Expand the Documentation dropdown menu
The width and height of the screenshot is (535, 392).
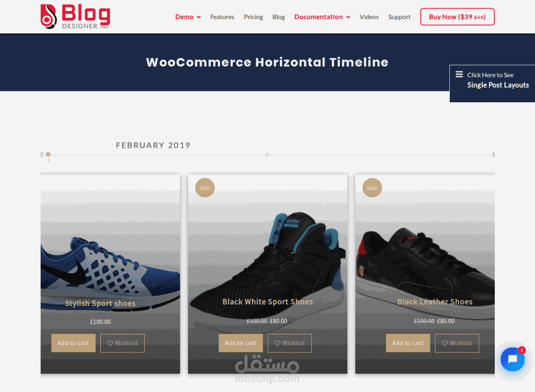tap(322, 17)
